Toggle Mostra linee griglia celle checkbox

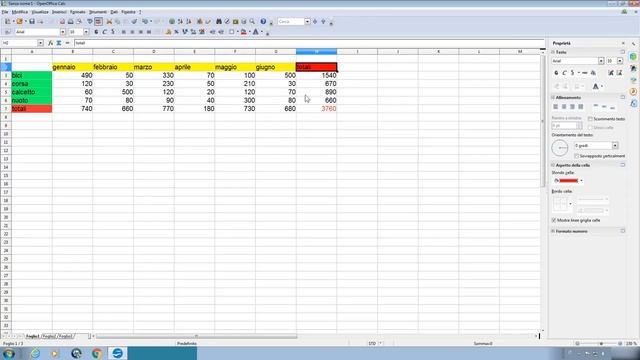click(x=554, y=220)
